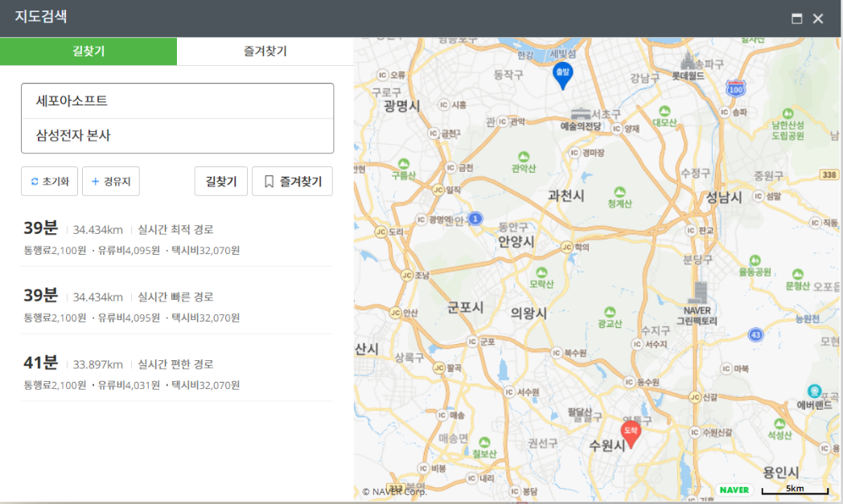Open the 즐겨찾기 tab
Viewport: 843px width, 504px height.
tap(265, 51)
